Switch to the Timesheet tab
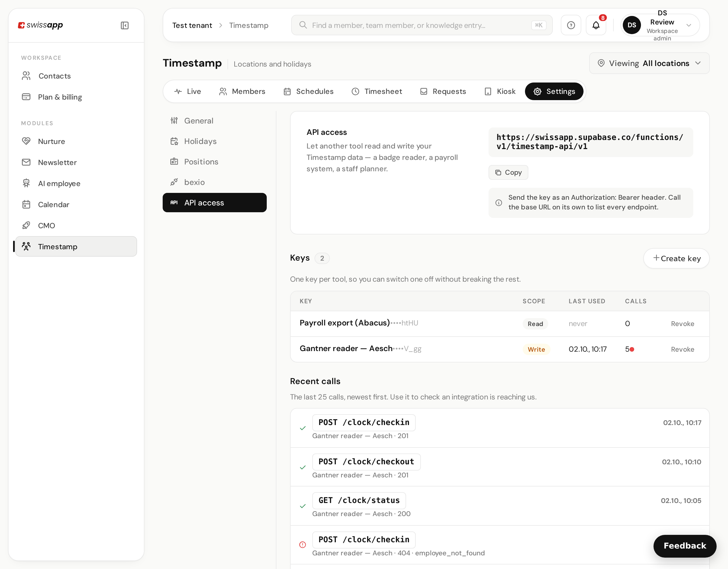 pos(377,91)
